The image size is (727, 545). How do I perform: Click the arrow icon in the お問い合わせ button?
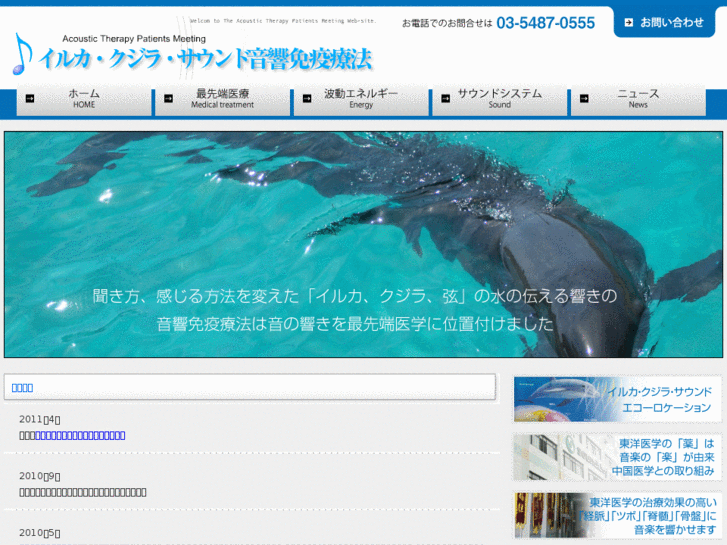(629, 22)
